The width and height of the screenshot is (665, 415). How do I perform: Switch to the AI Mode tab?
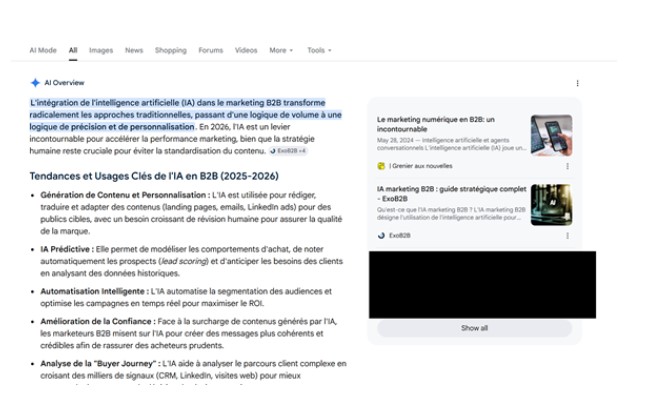(x=43, y=50)
